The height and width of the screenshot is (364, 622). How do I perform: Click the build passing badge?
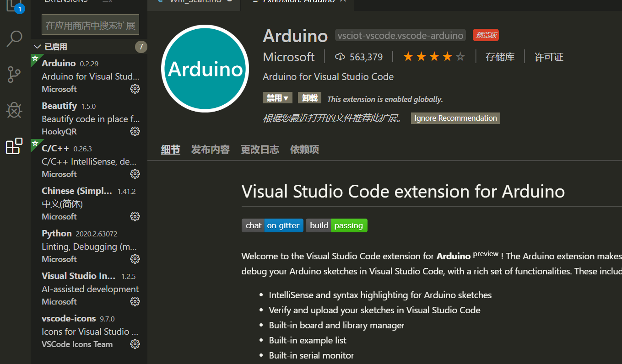(336, 225)
